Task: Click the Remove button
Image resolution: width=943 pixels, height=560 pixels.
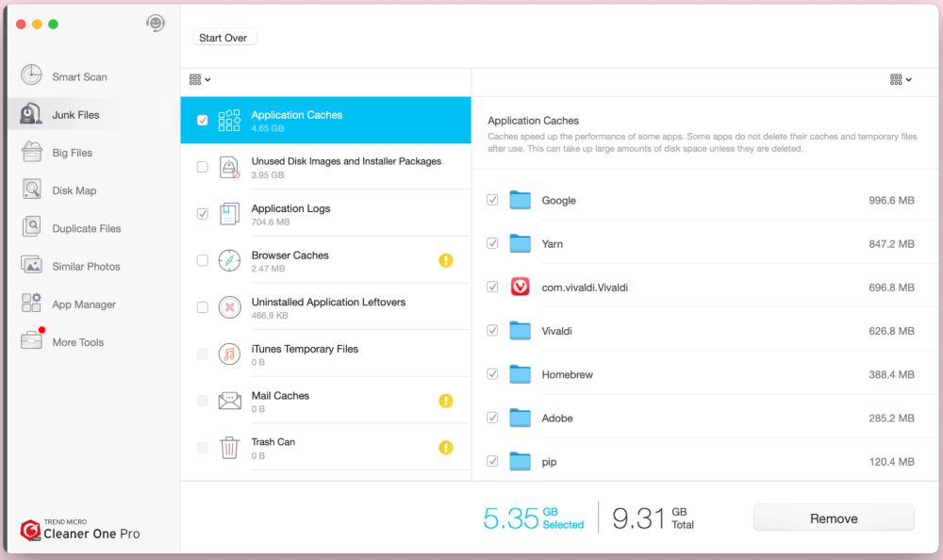Action: click(834, 518)
